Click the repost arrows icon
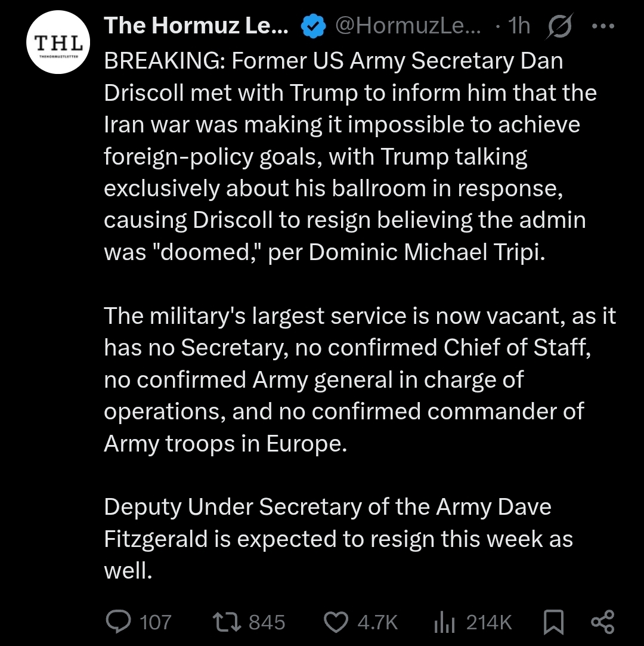The image size is (644, 646). 227,622
